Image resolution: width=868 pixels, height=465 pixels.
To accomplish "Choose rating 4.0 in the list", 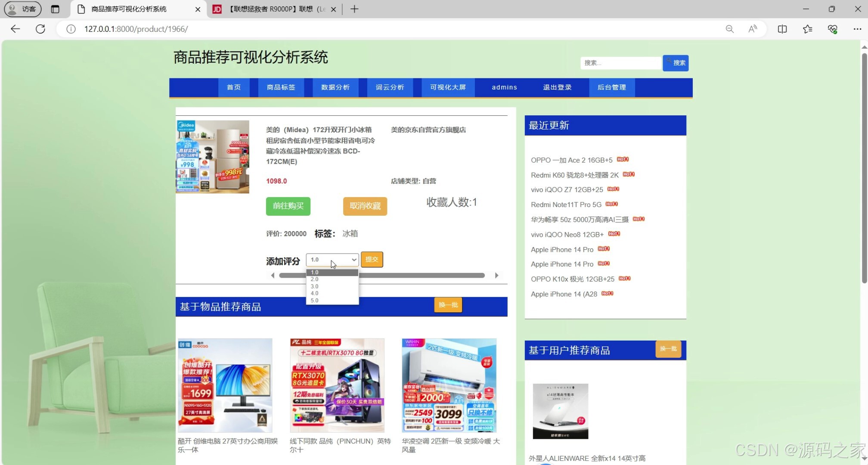I will pos(332,293).
